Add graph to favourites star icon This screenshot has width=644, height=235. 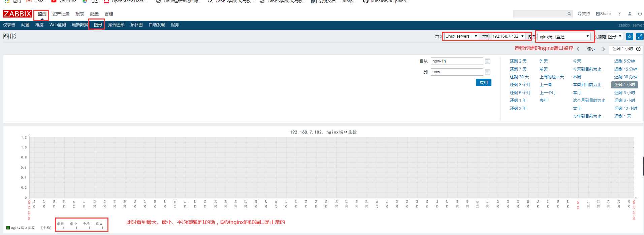pyautogui.click(x=630, y=36)
